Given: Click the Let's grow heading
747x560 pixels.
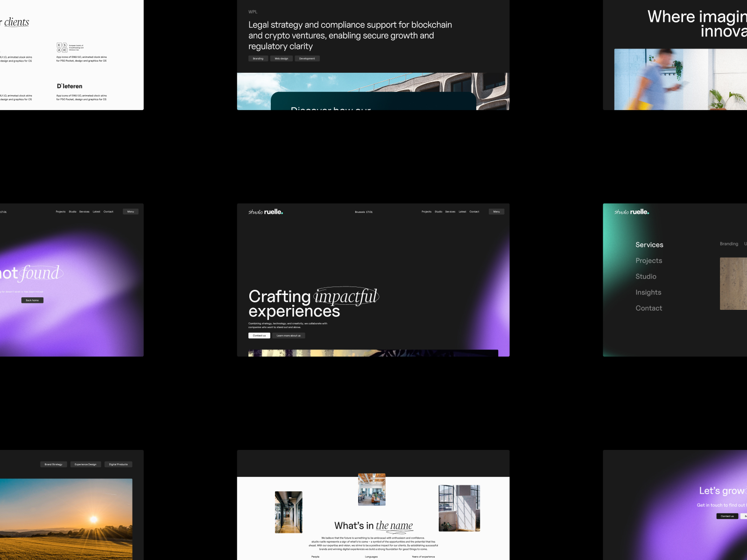Looking at the screenshot, I should click(x=723, y=491).
